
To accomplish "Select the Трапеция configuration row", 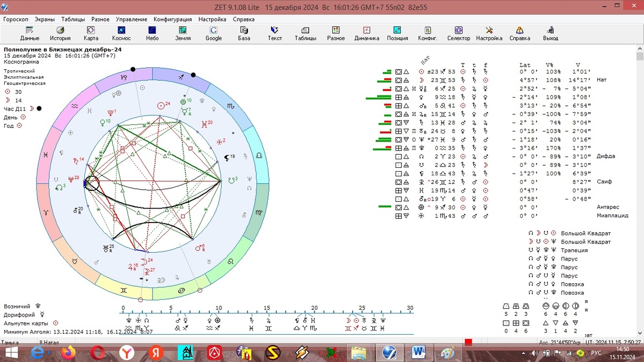I will (x=574, y=250).
